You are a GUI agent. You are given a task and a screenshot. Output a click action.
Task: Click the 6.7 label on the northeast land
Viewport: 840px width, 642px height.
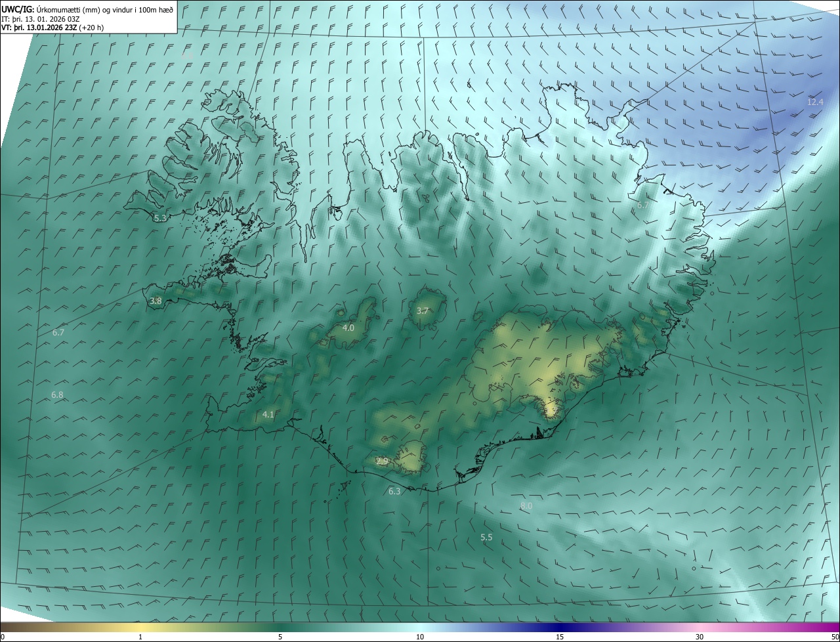click(643, 205)
